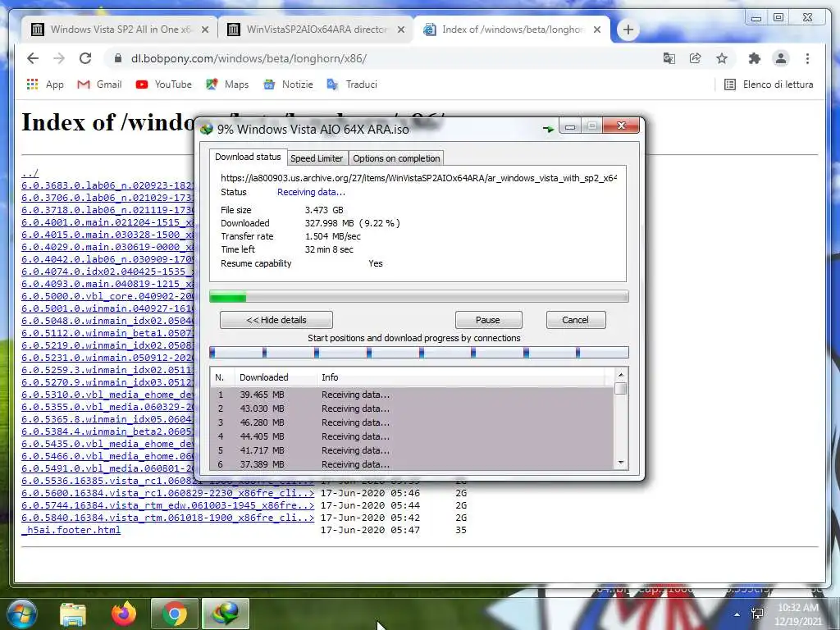Open the 6.0.5000.0.vbl_core link

pos(107,296)
